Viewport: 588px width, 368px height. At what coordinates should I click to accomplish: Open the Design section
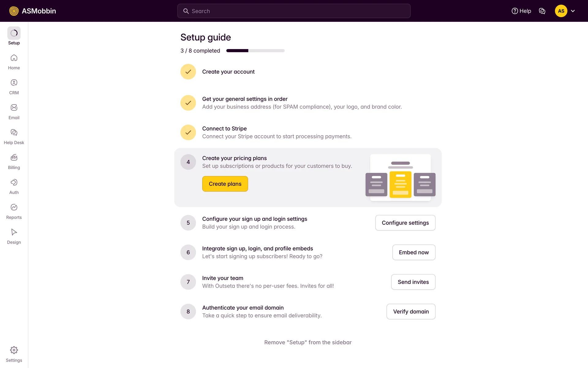click(14, 236)
